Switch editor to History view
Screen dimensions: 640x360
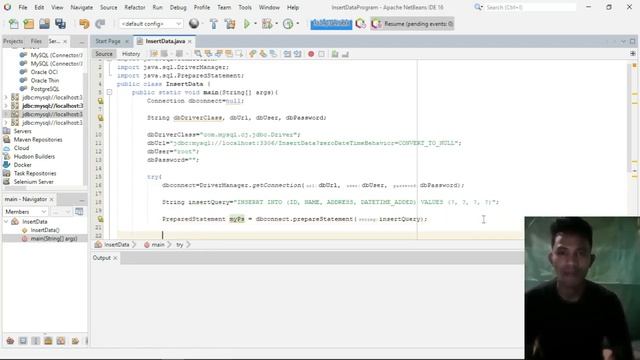[131, 54]
